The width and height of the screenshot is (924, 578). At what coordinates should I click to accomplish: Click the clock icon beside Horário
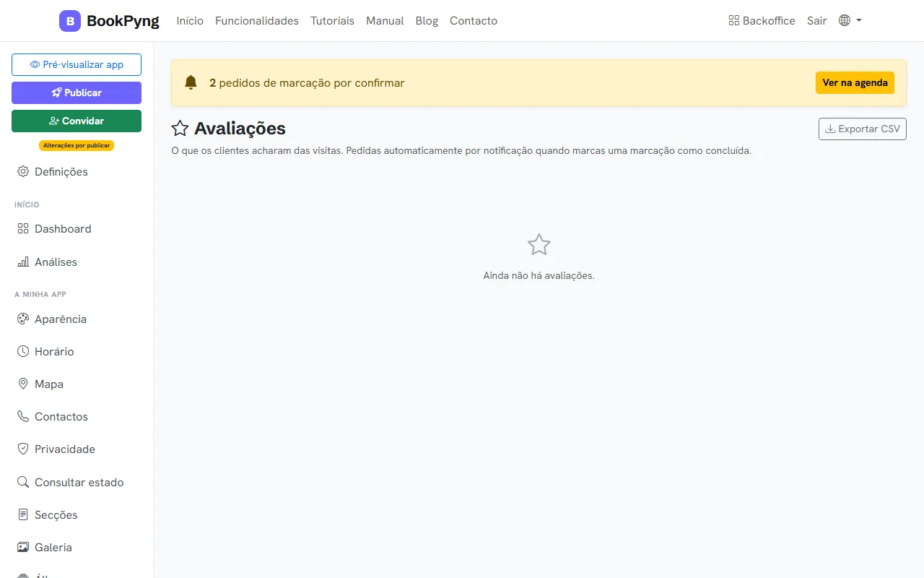(x=23, y=352)
